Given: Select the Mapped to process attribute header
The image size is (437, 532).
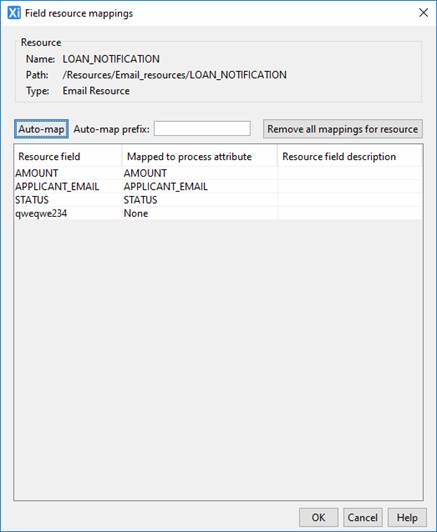Looking at the screenshot, I should pos(200,156).
